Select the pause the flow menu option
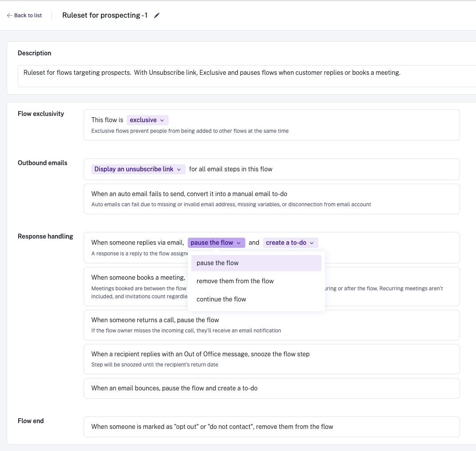The image size is (476, 451). [256, 263]
